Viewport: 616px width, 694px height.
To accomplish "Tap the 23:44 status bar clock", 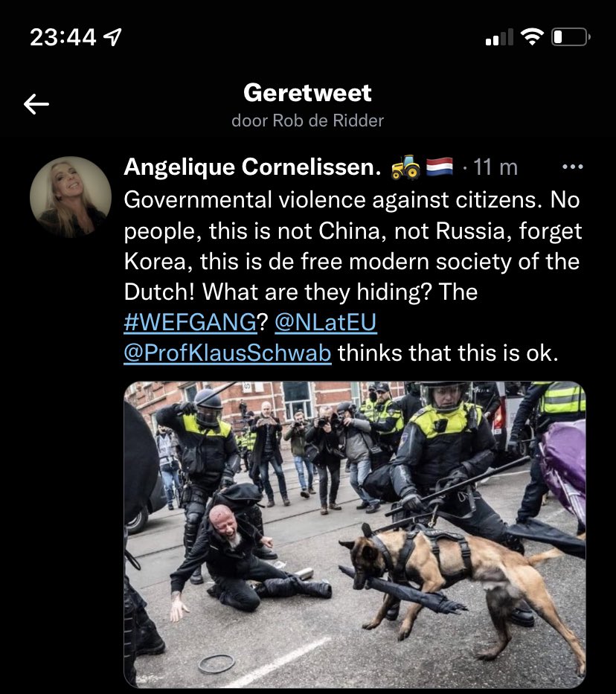I will 62,36.
